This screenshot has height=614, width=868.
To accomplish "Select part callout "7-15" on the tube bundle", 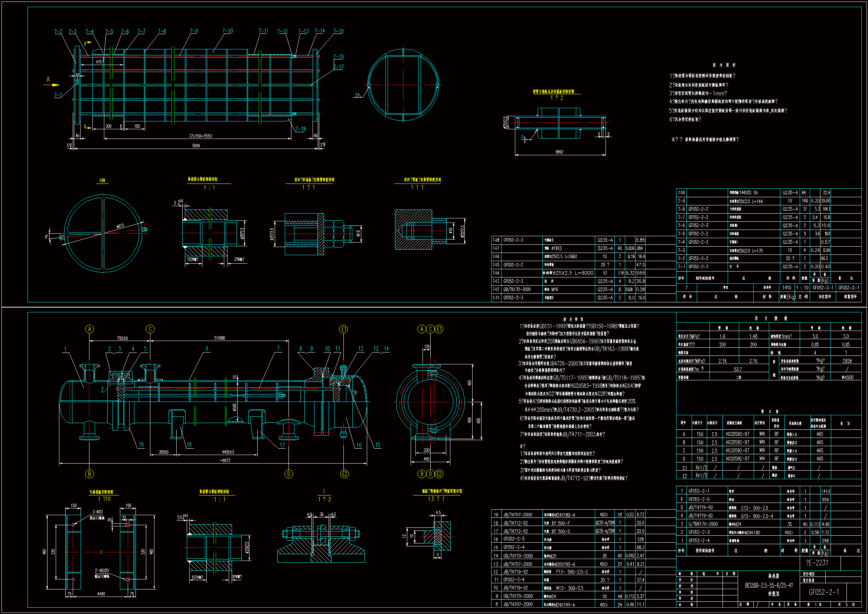I will [x=338, y=31].
